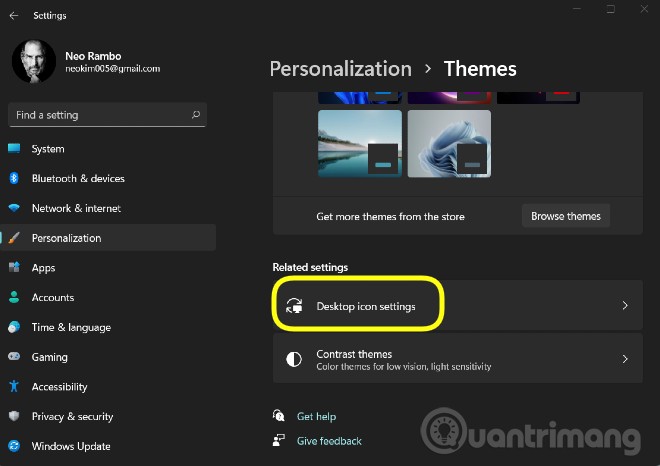Open Desktop icon settings

point(458,305)
